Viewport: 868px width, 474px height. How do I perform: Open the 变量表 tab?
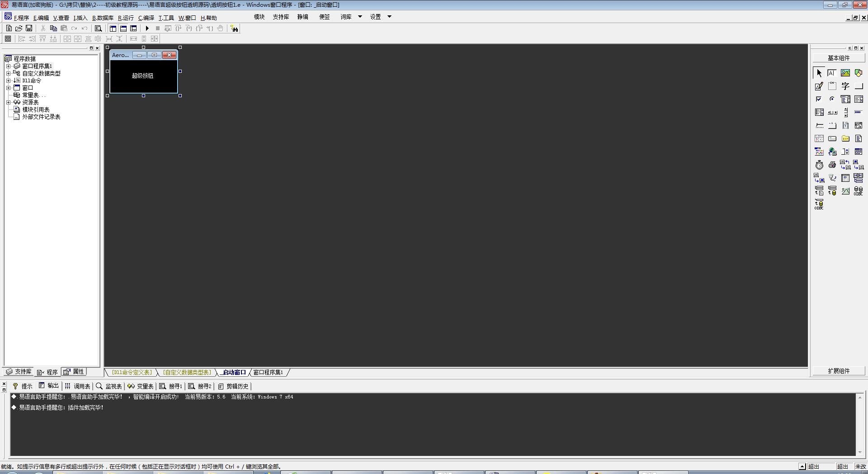[141, 386]
